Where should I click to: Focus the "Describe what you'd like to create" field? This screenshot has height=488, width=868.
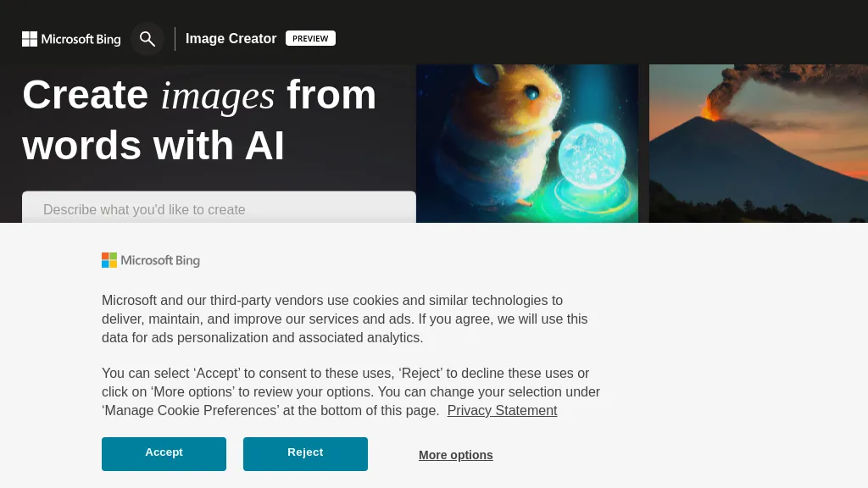pos(219,209)
